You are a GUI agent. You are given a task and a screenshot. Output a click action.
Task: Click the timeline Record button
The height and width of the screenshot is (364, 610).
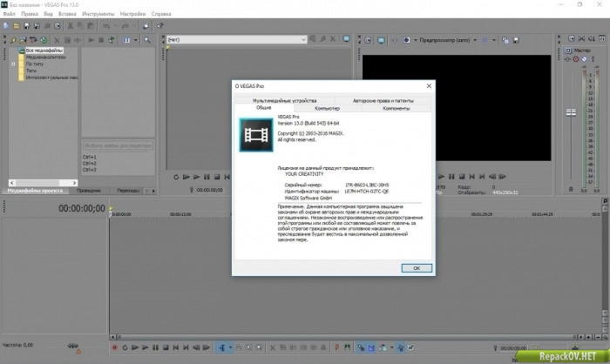[114, 347]
